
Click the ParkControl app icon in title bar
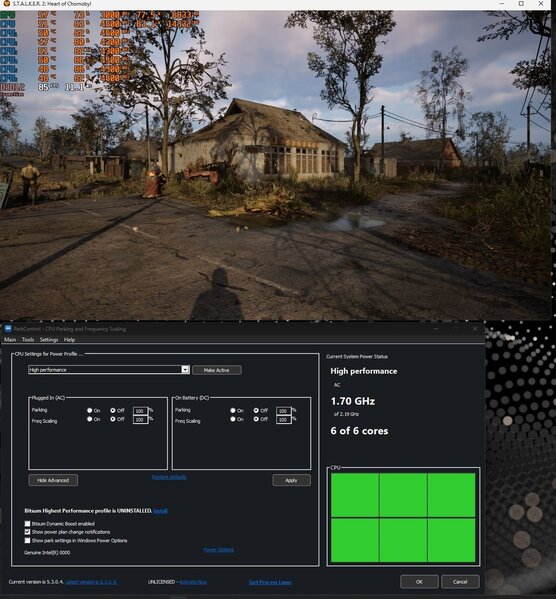pyautogui.click(x=8, y=329)
